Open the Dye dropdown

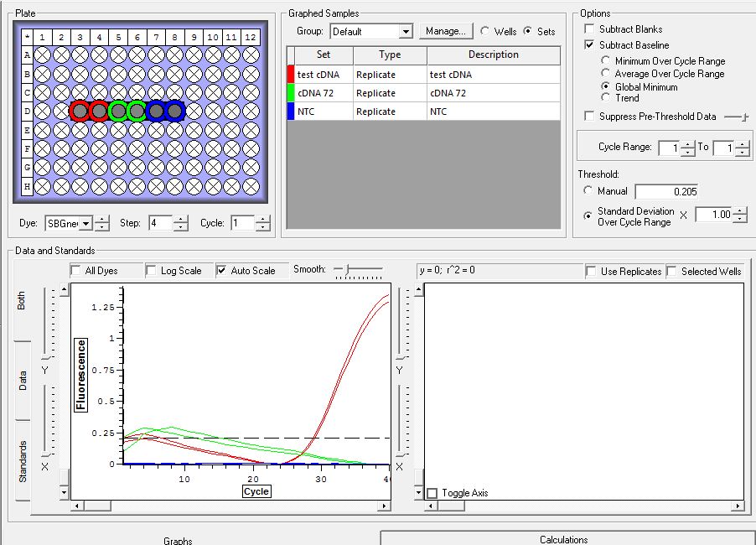pyautogui.click(x=86, y=224)
